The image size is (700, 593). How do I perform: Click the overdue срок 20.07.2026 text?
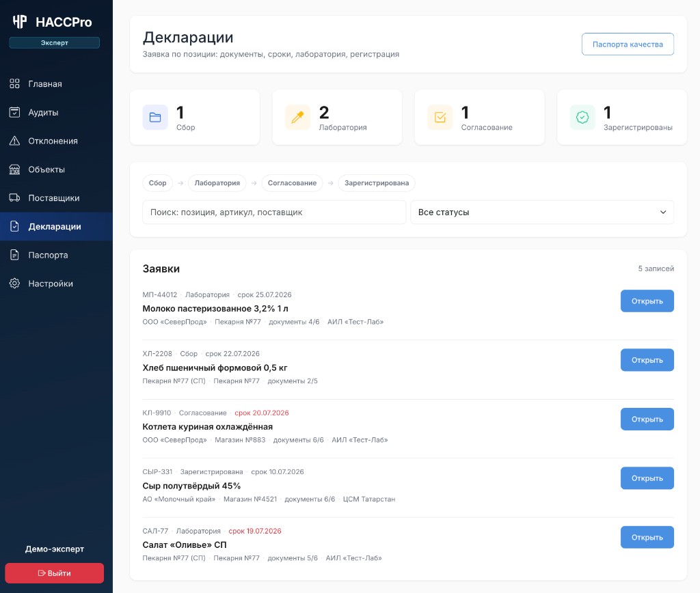click(262, 413)
